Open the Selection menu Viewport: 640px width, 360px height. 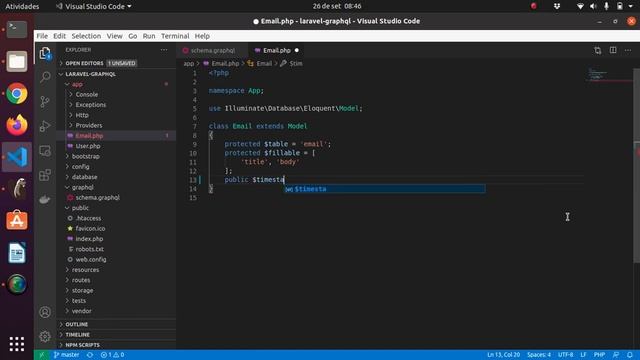coord(86,36)
